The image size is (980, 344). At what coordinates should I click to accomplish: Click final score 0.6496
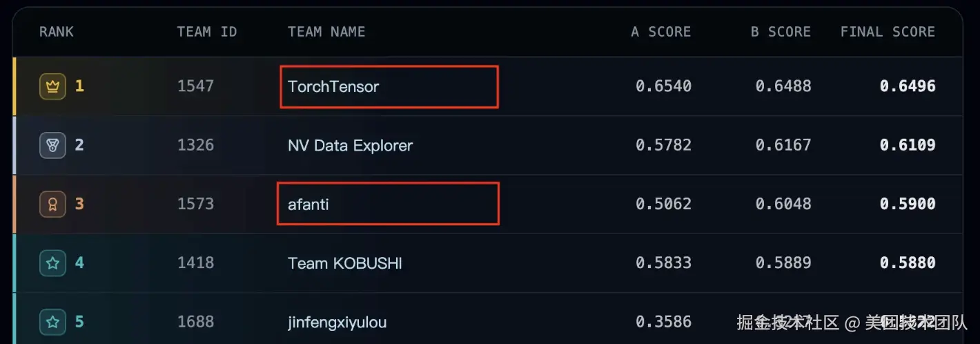pos(908,86)
